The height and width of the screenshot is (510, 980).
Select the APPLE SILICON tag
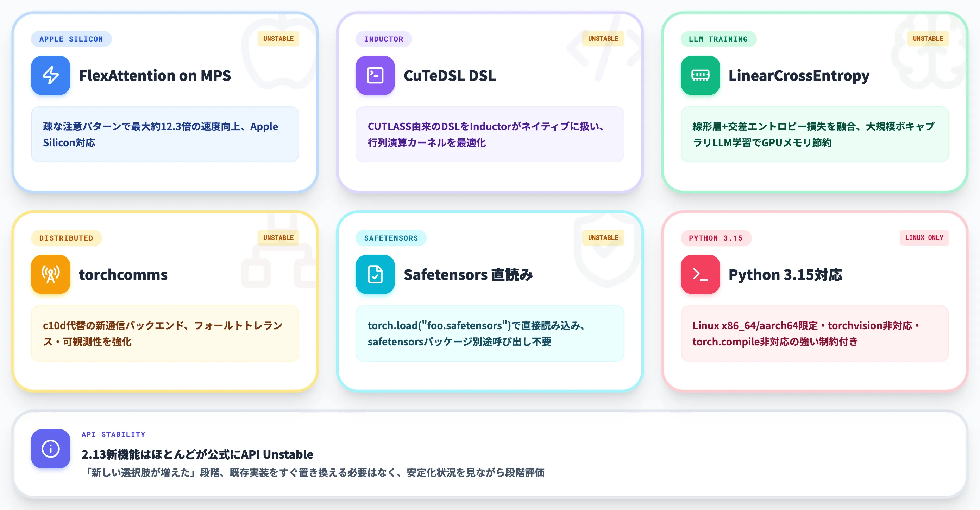click(x=71, y=39)
